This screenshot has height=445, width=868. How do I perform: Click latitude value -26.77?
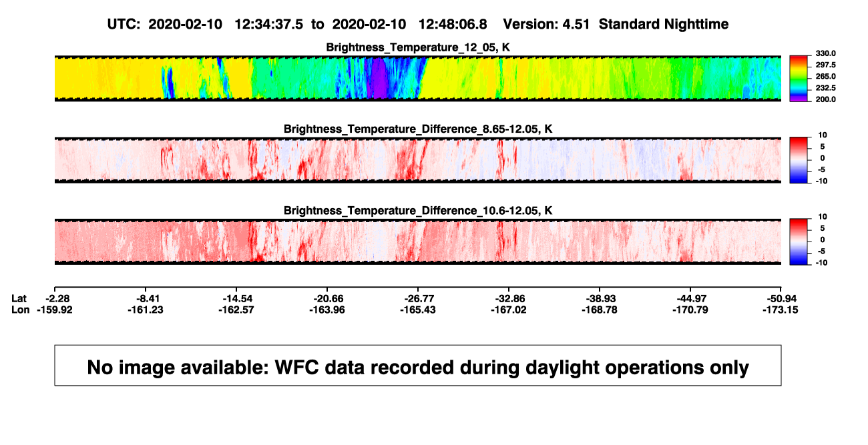tap(418, 298)
